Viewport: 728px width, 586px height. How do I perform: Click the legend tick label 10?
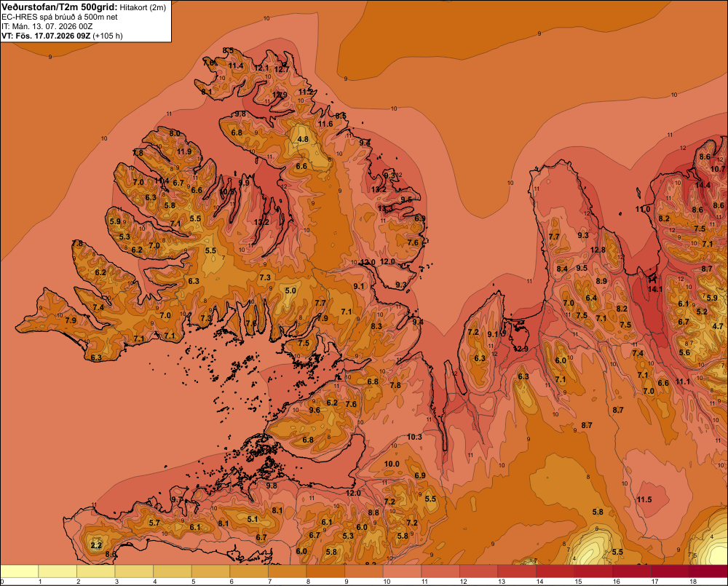(x=387, y=582)
